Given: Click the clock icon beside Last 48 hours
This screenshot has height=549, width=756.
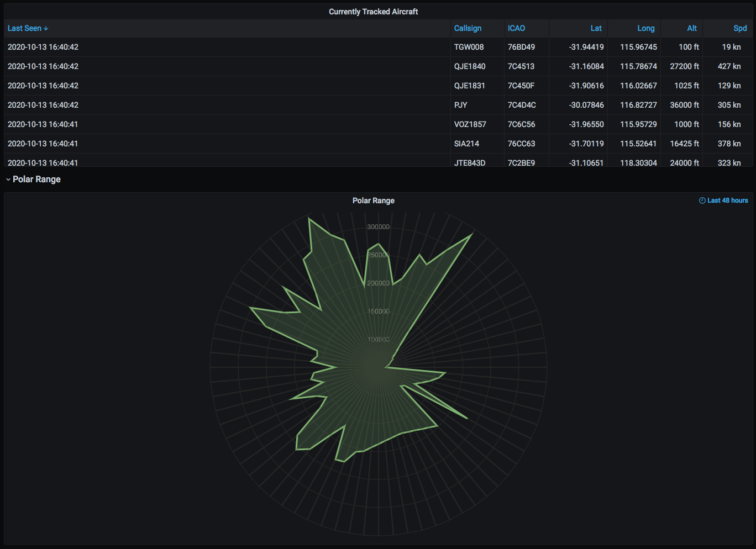Looking at the screenshot, I should click(x=702, y=200).
